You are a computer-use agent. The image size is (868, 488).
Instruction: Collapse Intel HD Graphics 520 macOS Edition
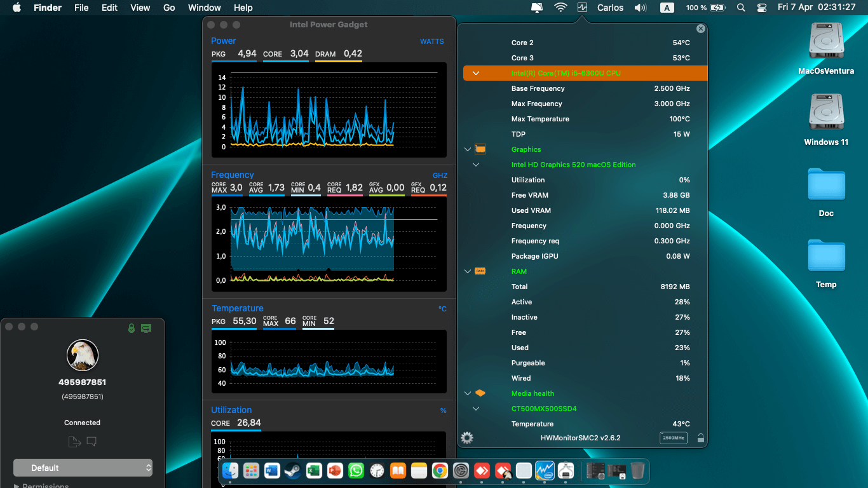[476, 165]
